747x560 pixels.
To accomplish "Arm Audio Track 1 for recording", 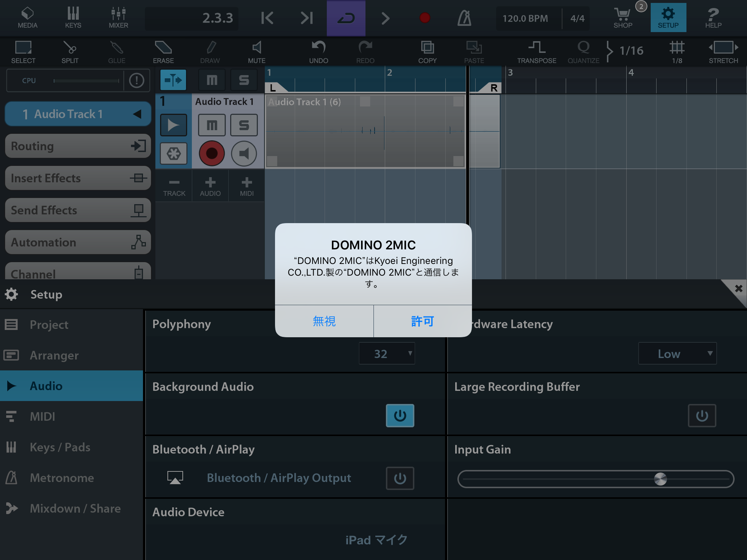I will tap(212, 153).
